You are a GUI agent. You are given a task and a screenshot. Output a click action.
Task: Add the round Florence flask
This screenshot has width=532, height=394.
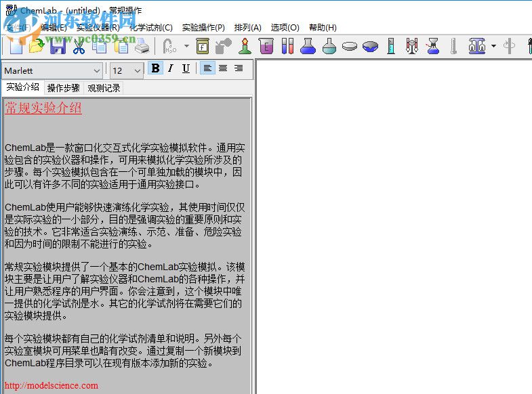[x=329, y=47]
